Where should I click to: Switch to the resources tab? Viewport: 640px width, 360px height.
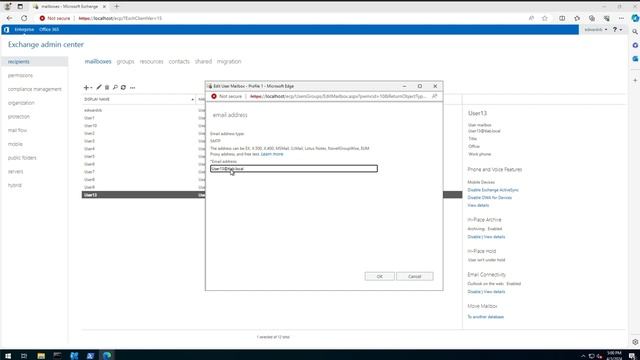[151, 62]
